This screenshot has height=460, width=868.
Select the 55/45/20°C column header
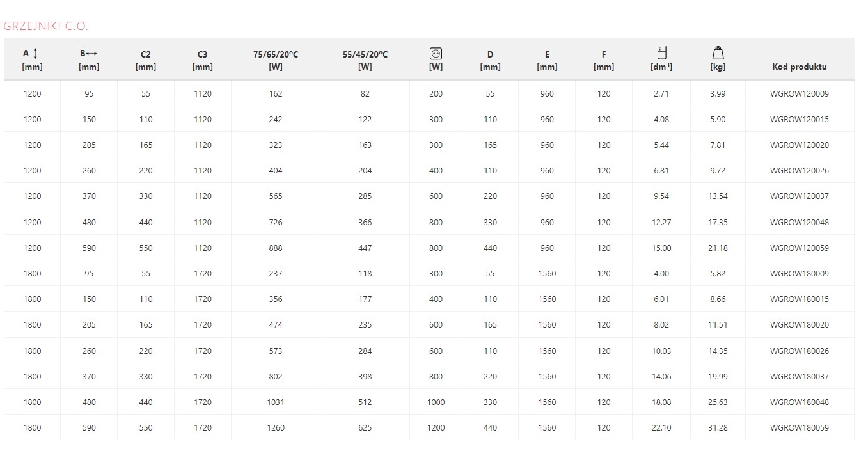[365, 60]
